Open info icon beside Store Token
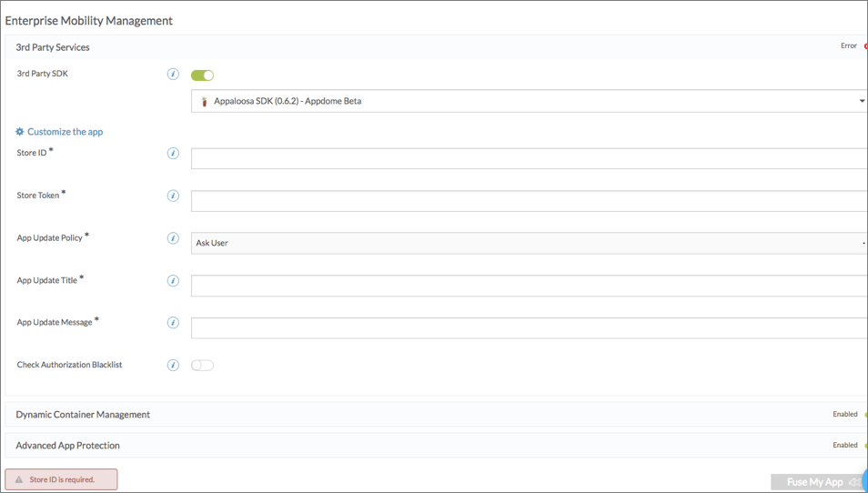 pyautogui.click(x=173, y=196)
